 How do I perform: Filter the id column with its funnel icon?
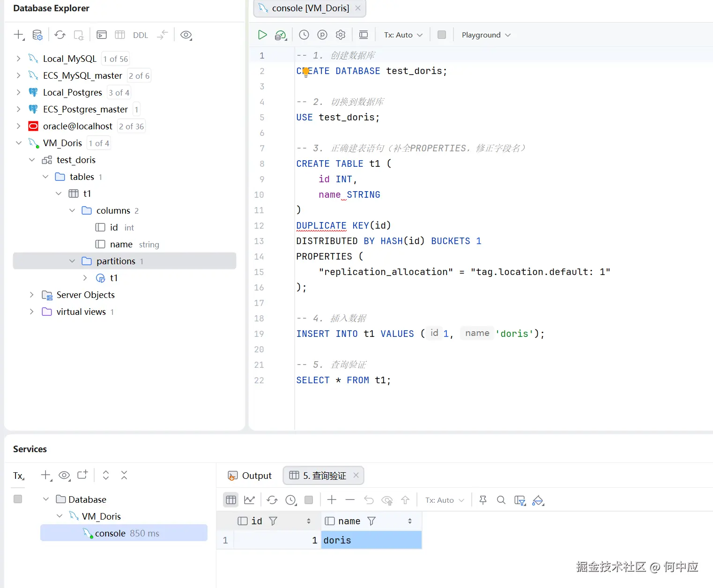tap(273, 521)
